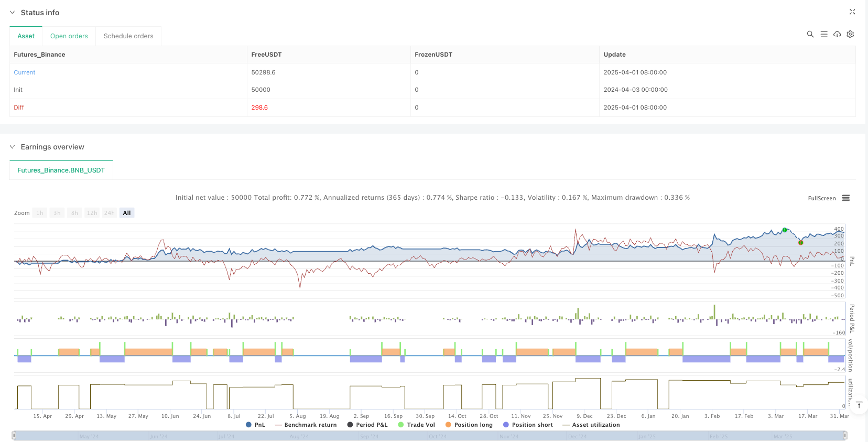Click the Current row link

pos(25,72)
